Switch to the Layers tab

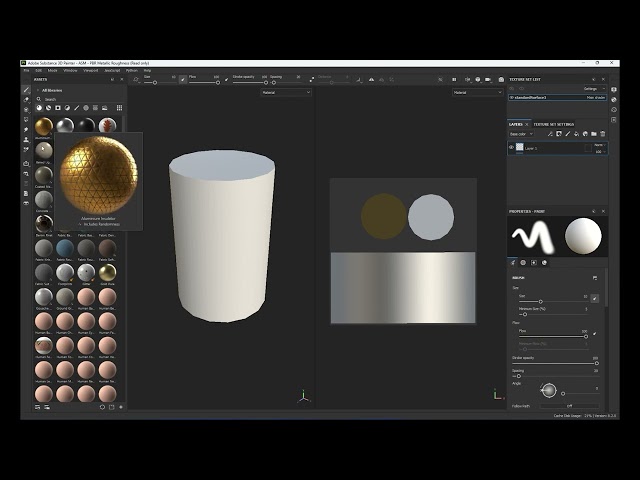click(x=516, y=124)
